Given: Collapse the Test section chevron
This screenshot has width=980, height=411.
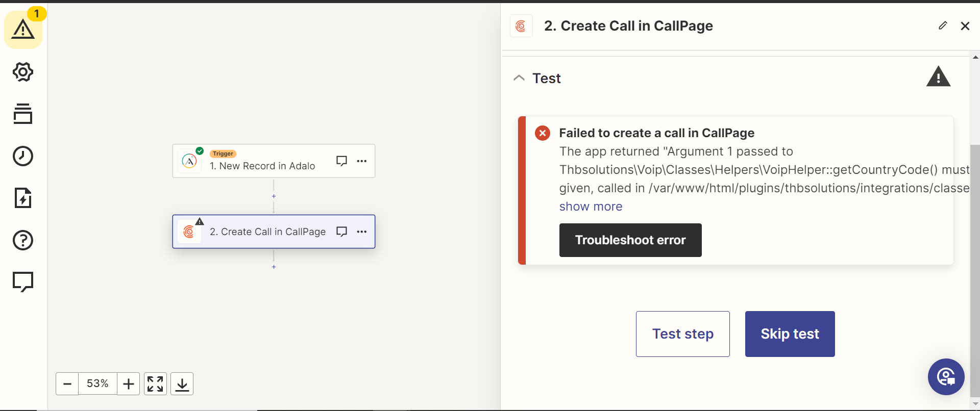Looking at the screenshot, I should coord(519,78).
